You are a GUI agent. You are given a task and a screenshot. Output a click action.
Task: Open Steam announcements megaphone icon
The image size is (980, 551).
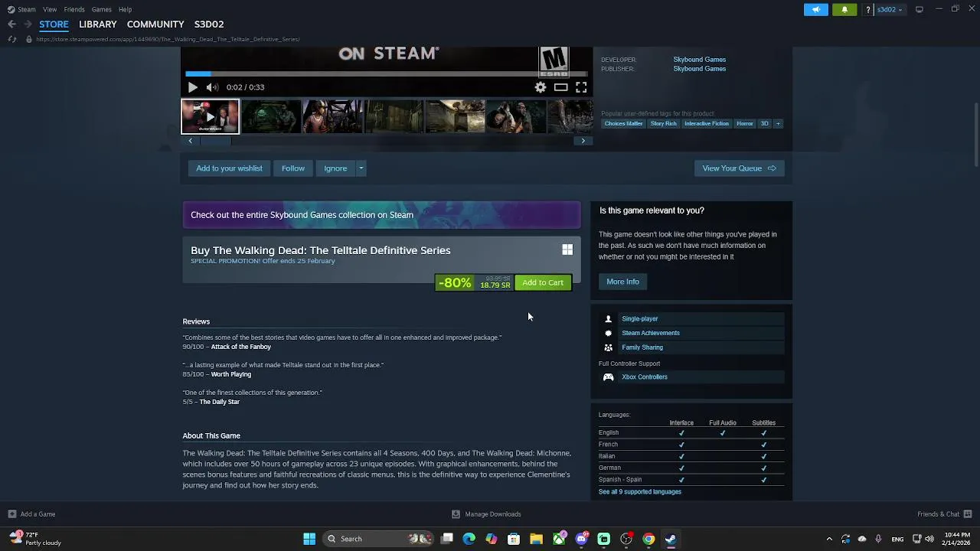(x=816, y=9)
